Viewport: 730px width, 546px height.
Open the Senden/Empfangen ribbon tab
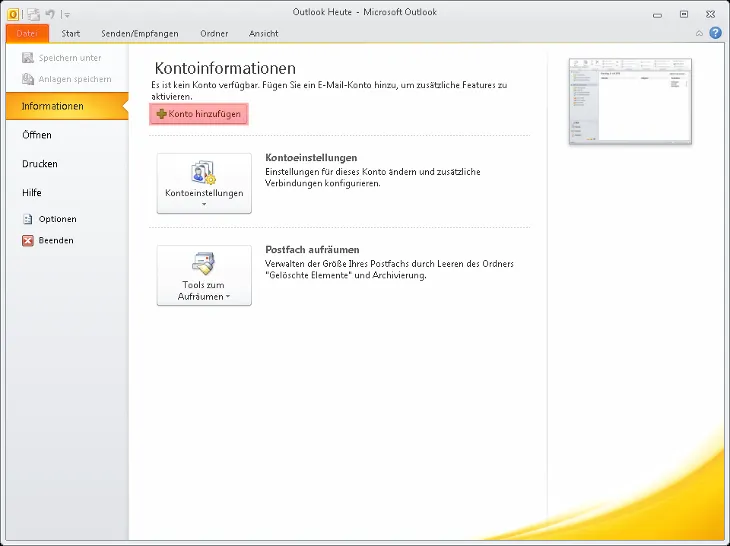click(140, 33)
